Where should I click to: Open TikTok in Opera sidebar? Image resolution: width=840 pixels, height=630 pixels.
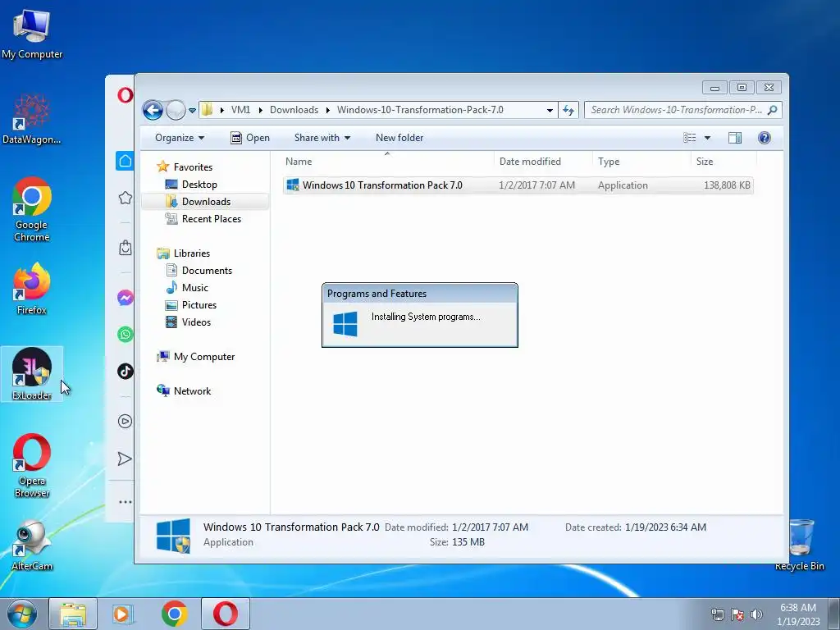pos(125,371)
